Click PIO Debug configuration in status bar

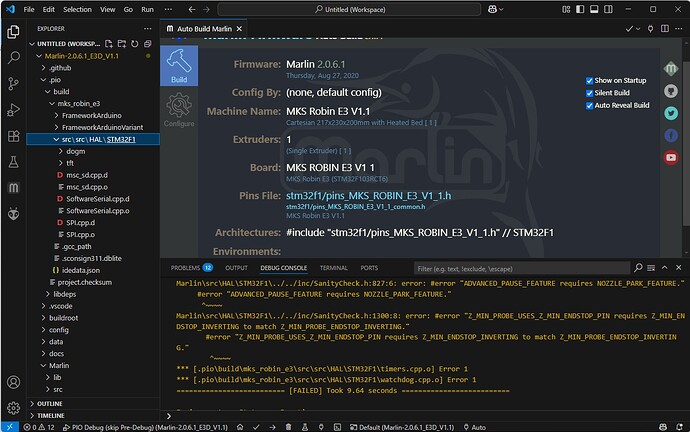[x=145, y=427]
